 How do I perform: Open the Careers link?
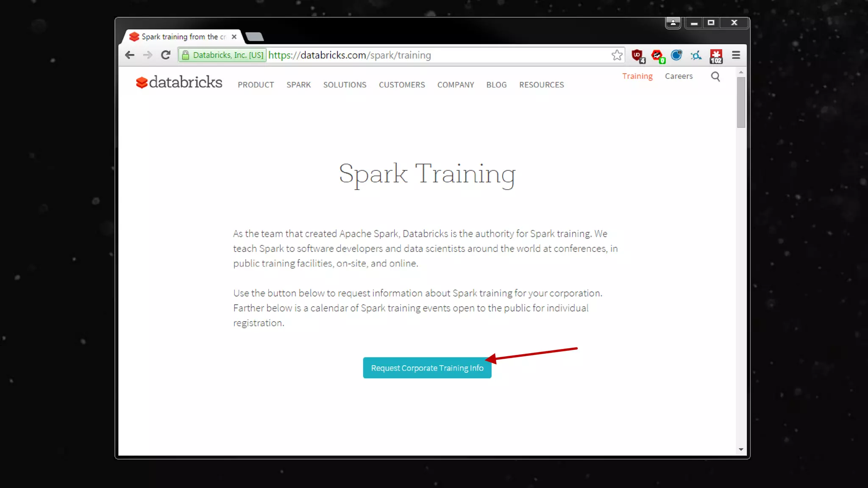tap(679, 76)
